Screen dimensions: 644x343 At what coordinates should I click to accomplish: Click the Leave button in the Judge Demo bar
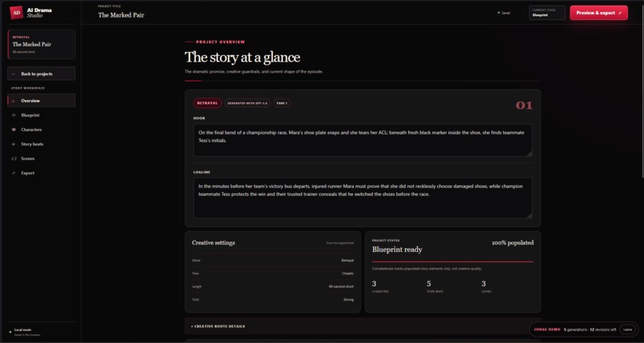pyautogui.click(x=627, y=329)
